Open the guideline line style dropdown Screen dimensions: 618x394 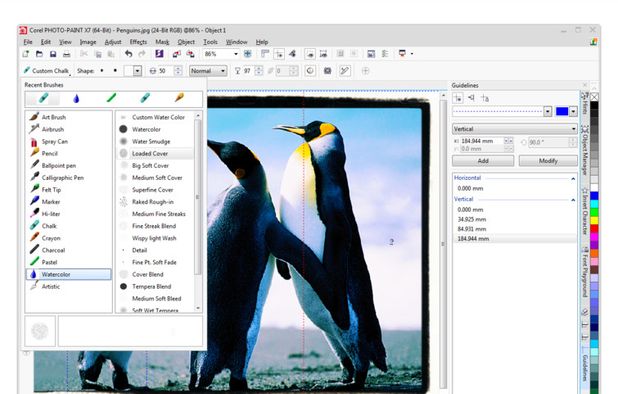[x=548, y=112]
